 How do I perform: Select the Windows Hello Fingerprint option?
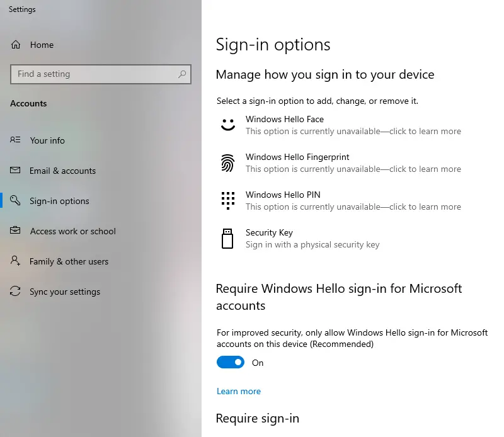[341, 163]
